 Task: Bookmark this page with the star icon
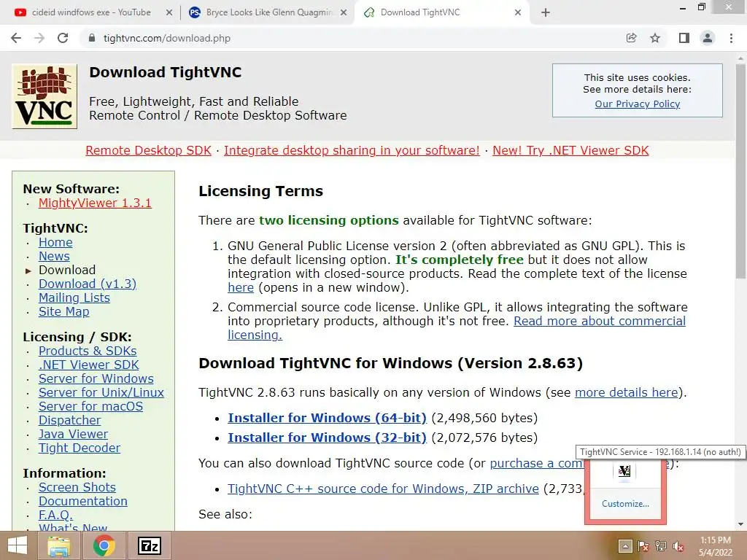point(655,38)
